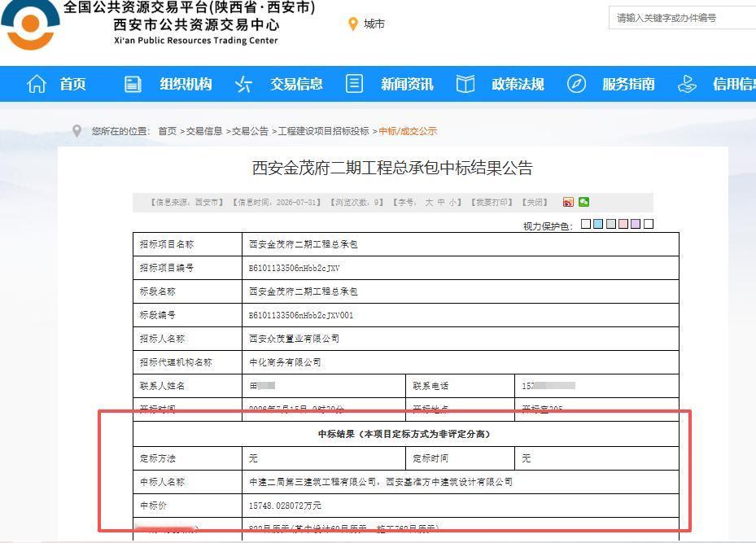Image resolution: width=756 pixels, height=543 pixels.
Task: Click the 服务指南 compass icon
Action: tap(576, 84)
